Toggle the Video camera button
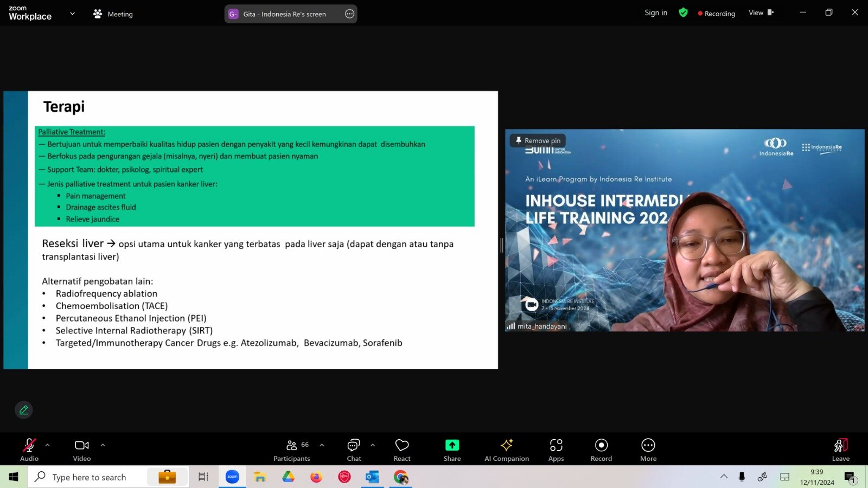Screen dimensions: 868x488 [82, 450]
